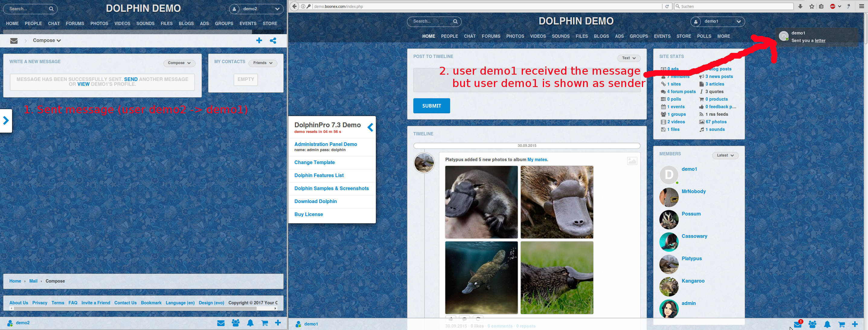
Task: Open the Latest dropdown in Members block
Action: 725,155
